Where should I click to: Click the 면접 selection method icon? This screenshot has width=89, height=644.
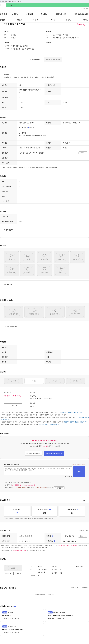tap(34, 381)
